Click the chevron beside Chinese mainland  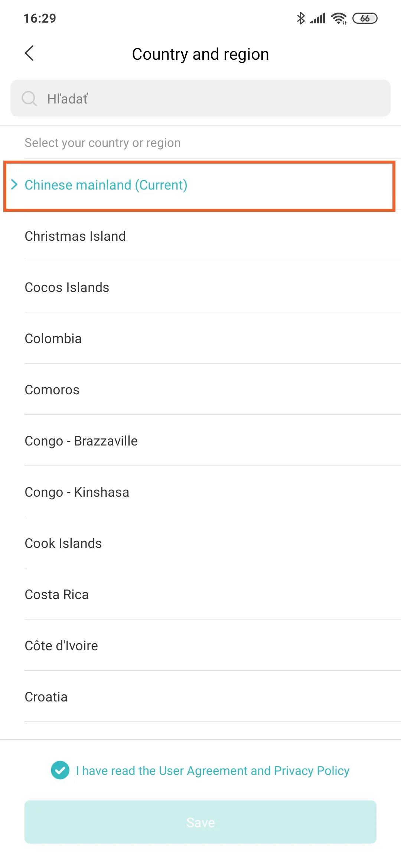coord(14,184)
